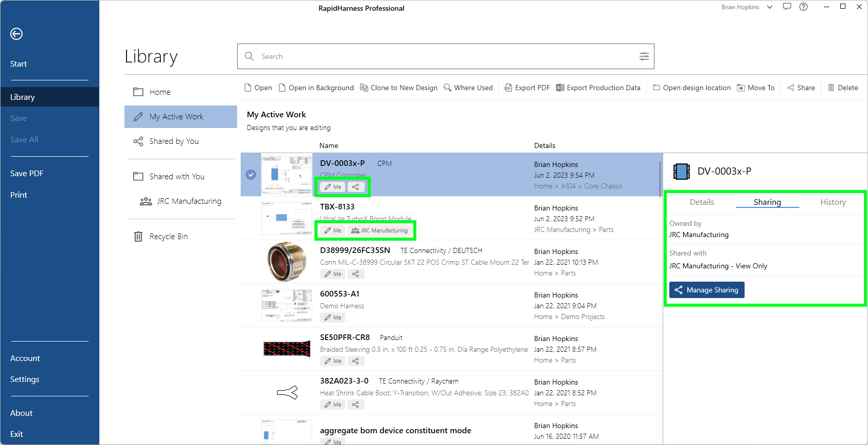This screenshot has height=445, width=868.
Task: Click JRC Manufacturing badge on TBX-8133 row
Action: [379, 230]
